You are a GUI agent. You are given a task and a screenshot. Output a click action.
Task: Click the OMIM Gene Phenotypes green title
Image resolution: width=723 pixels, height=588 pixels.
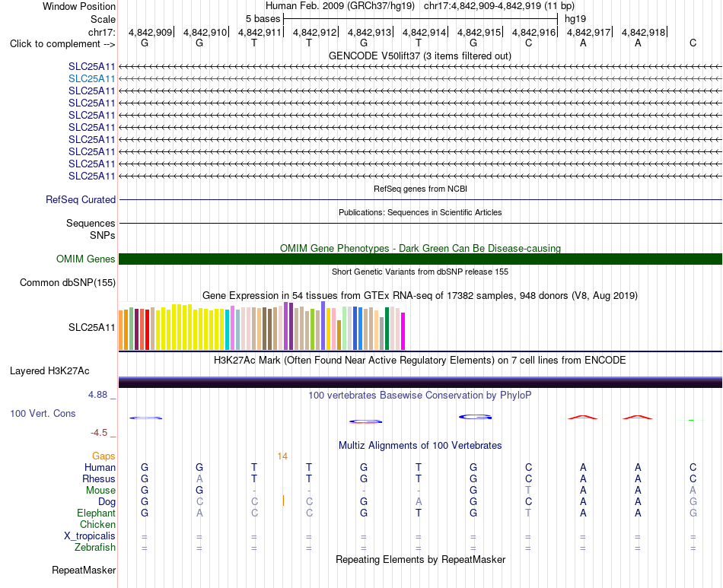[420, 249]
